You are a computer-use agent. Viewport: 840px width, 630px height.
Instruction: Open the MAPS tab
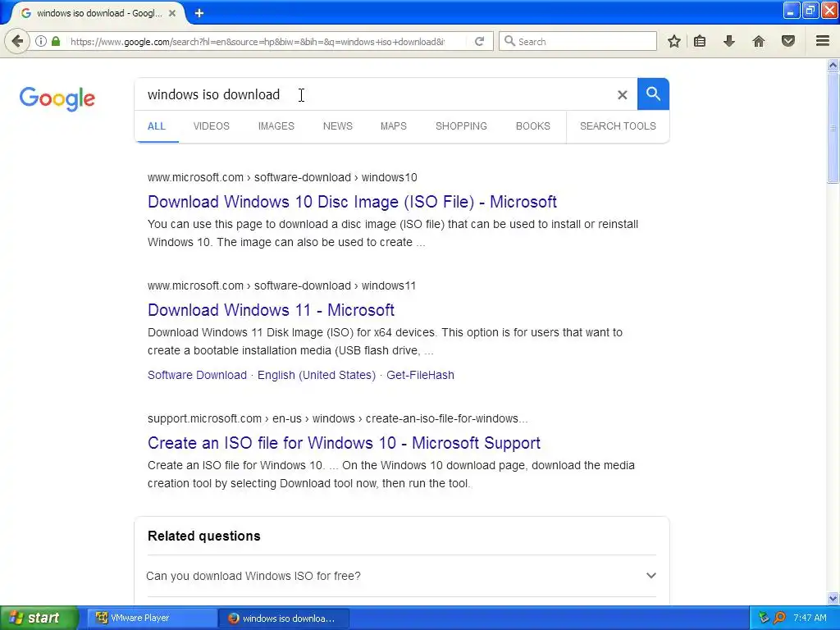(393, 126)
